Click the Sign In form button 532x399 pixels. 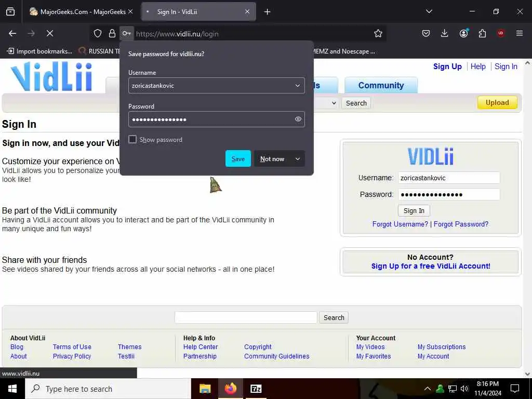coord(414,211)
